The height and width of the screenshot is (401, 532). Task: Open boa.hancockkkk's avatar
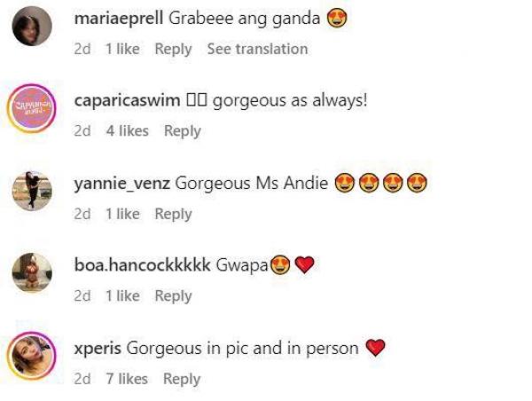point(32,272)
